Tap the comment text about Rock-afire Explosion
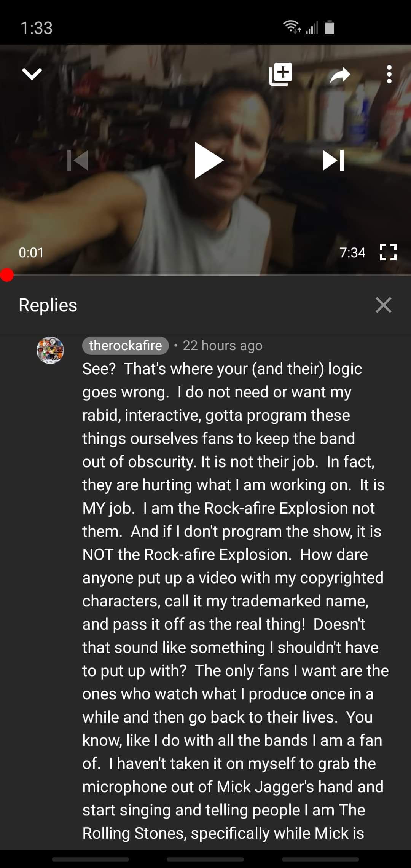411x868 pixels. (235, 601)
